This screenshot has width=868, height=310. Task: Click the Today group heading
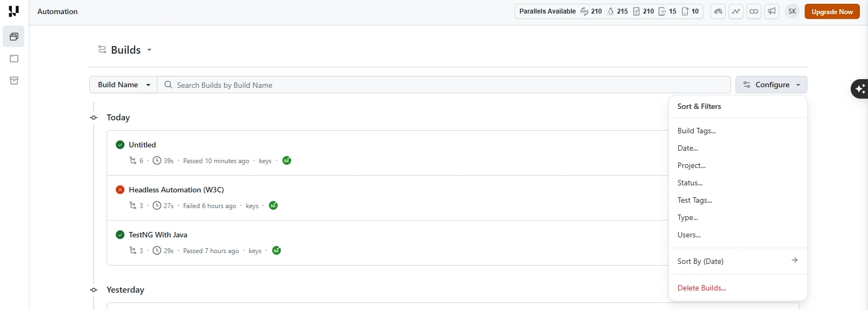[118, 118]
